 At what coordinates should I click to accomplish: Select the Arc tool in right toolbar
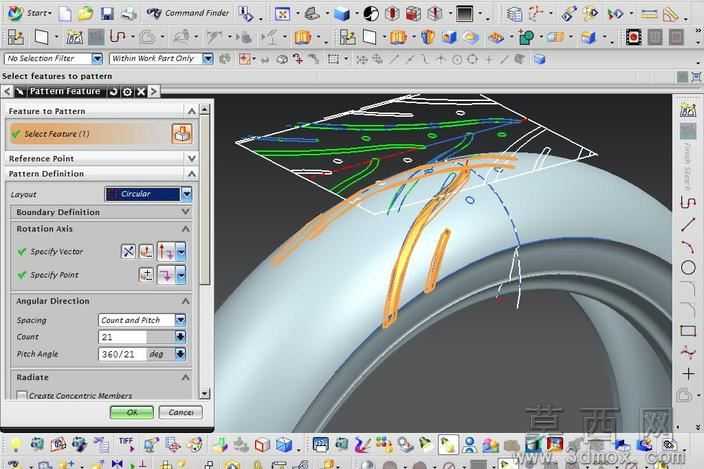tap(688, 246)
